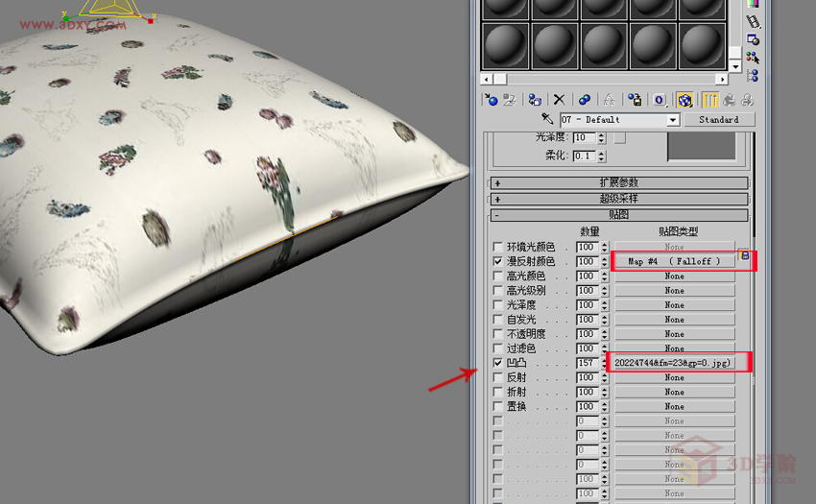Click the 柔化 value field showing 0.1
Screen dimensions: 816x504
click(x=585, y=156)
